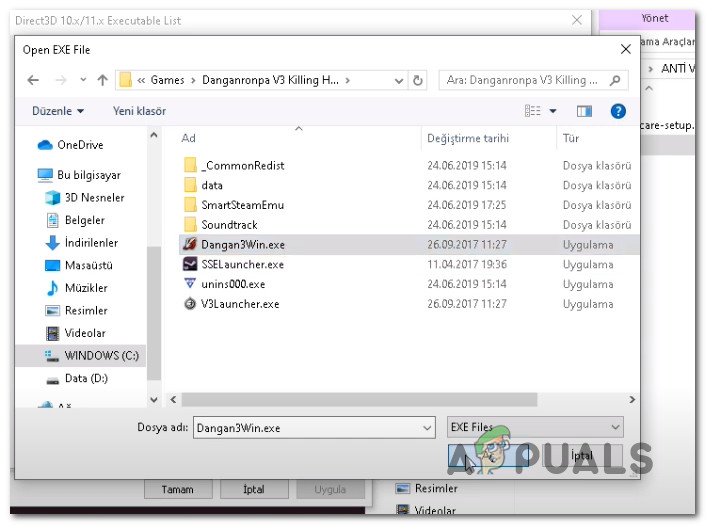
Task: Open Resimler in the dialog sidebar
Action: pyautogui.click(x=76, y=311)
